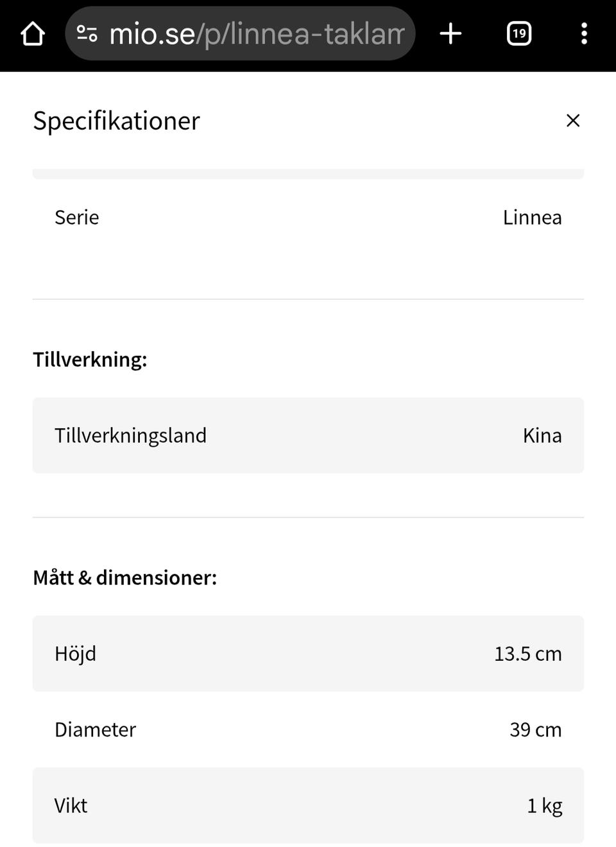This screenshot has width=616, height=847.
Task: Tap the mio.se address bar URL
Action: pyautogui.click(x=257, y=33)
